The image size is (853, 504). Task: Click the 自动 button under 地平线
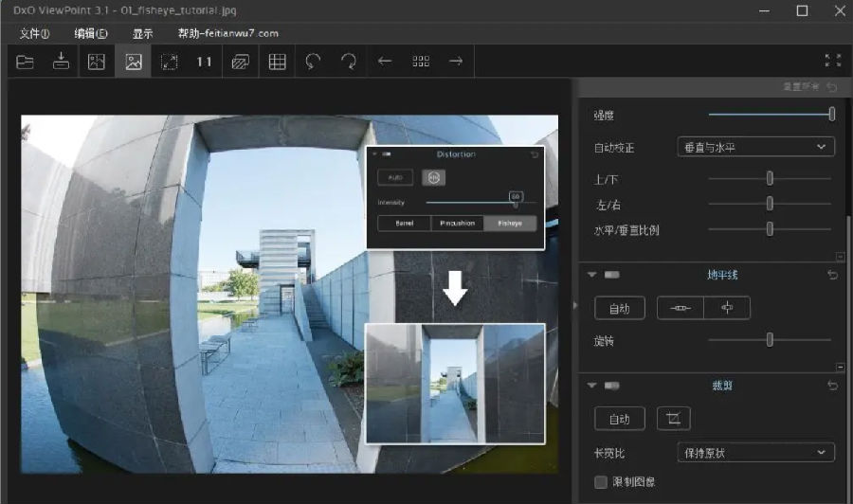coord(619,308)
